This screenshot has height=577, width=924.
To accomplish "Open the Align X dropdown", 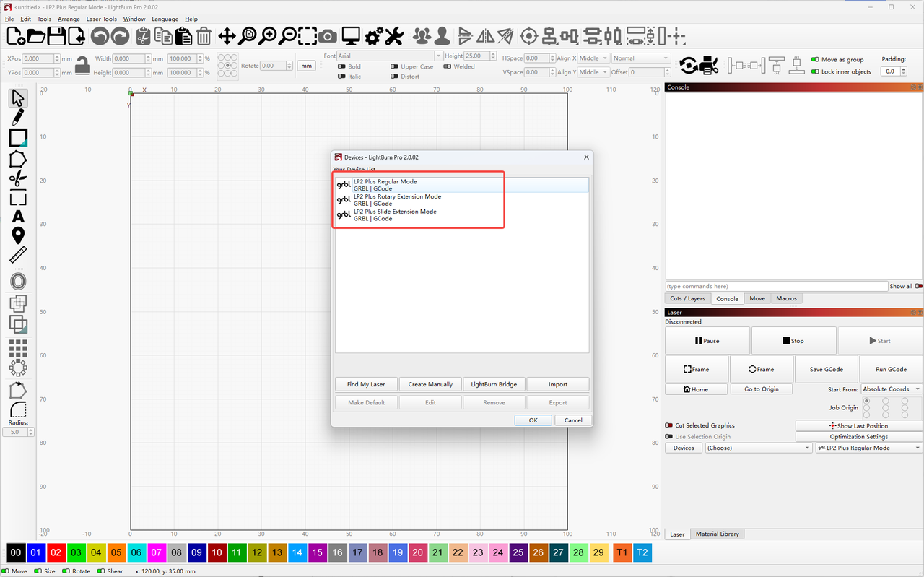I will (593, 58).
